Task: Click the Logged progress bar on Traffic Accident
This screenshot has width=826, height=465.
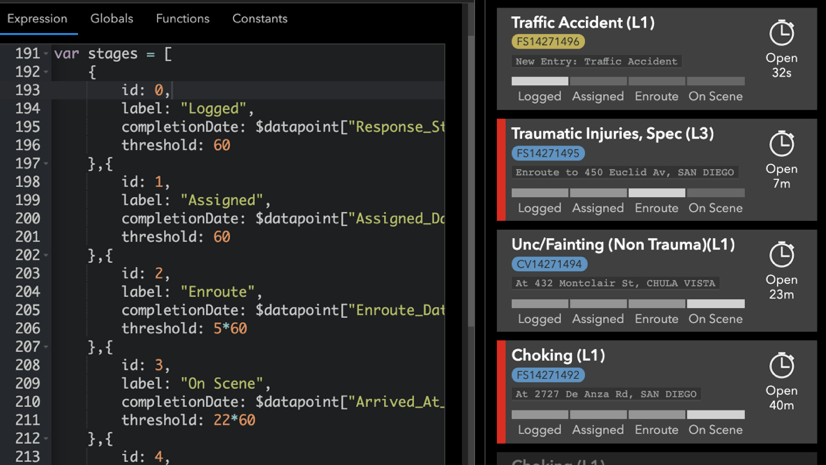Action: tap(540, 81)
